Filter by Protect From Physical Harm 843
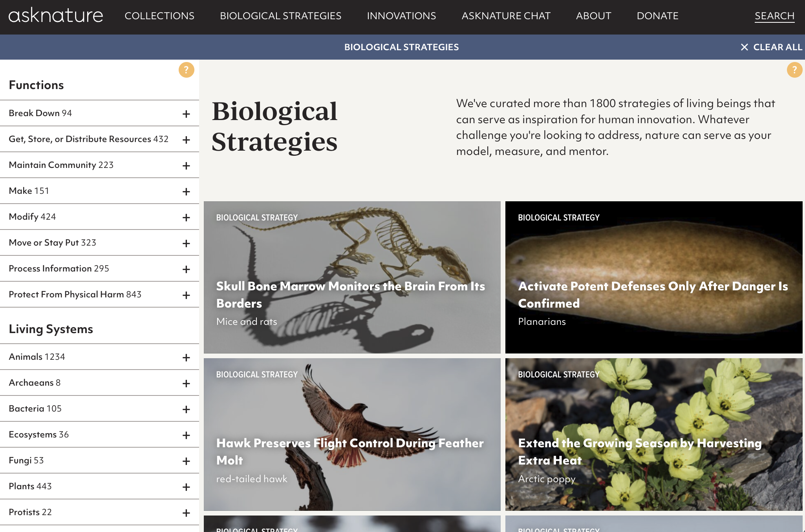The width and height of the screenshot is (805, 532). pos(75,294)
